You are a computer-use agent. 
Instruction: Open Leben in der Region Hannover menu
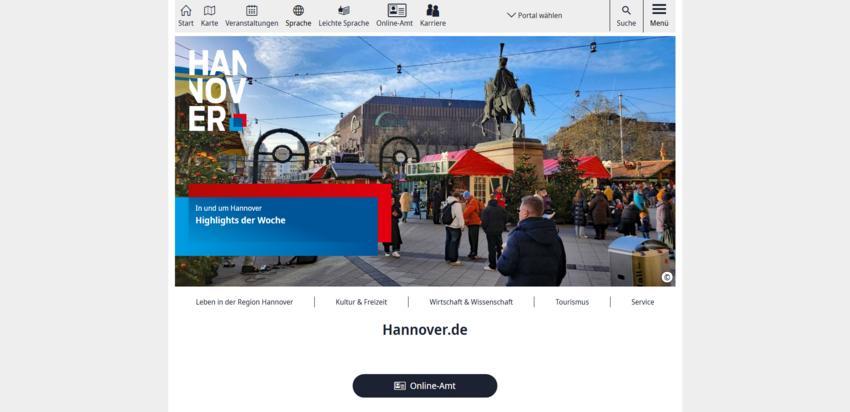click(x=244, y=302)
